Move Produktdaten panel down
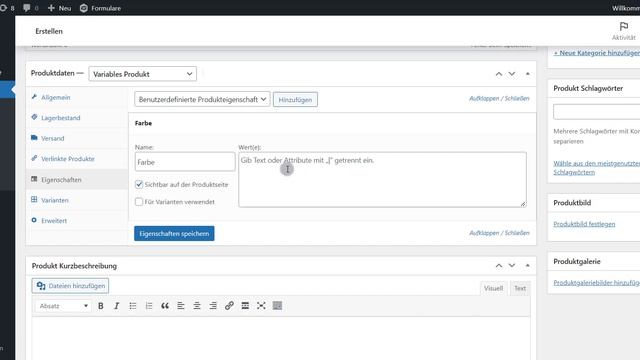 point(512,74)
